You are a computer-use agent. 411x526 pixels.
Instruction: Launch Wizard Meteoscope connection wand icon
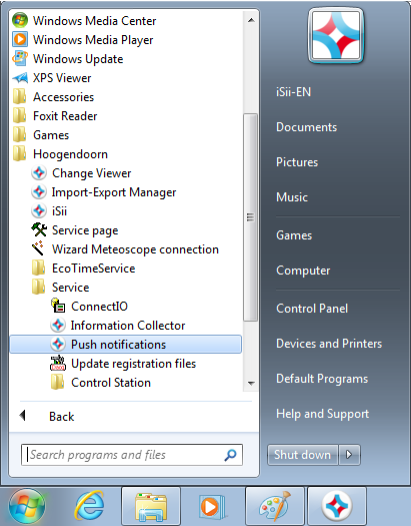pos(38,249)
